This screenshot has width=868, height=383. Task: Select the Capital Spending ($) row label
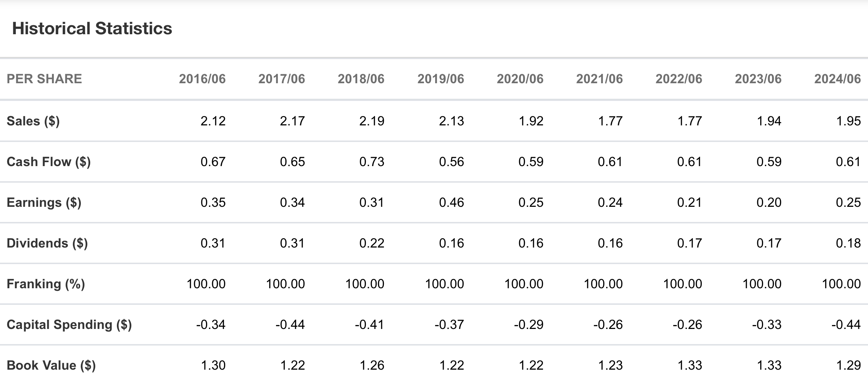pos(69,325)
